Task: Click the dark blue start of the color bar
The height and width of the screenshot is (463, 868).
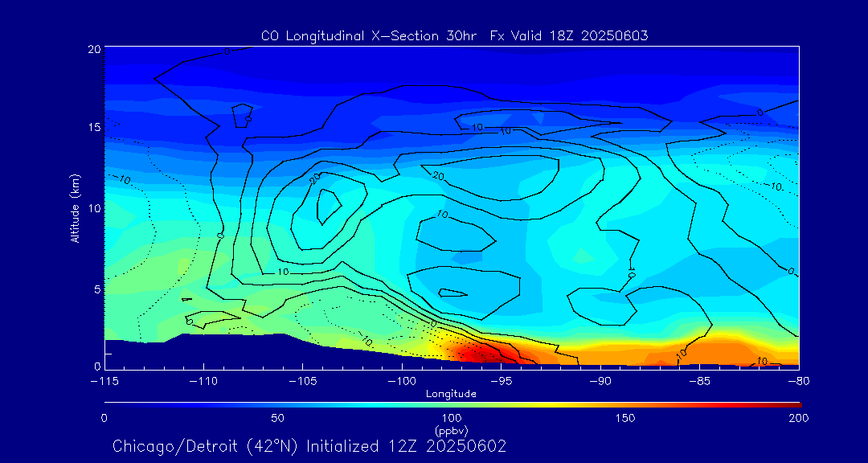Action: pos(113,405)
